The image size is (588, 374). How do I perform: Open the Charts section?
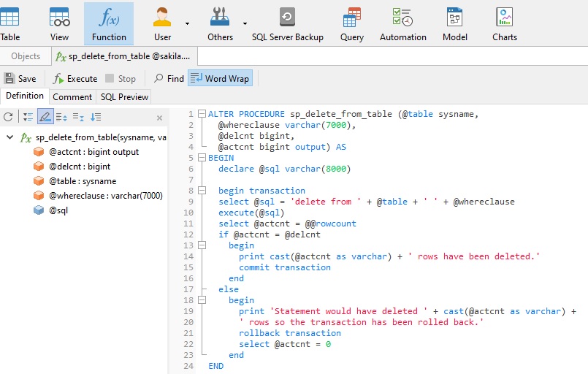click(x=504, y=23)
